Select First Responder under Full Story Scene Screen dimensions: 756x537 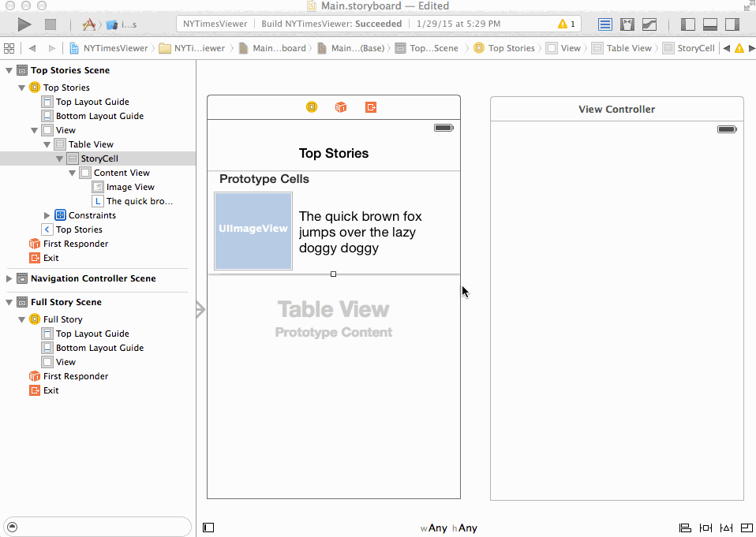[x=69, y=376]
